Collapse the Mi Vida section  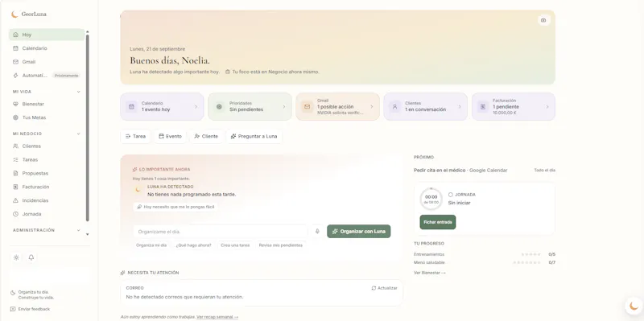tap(78, 92)
